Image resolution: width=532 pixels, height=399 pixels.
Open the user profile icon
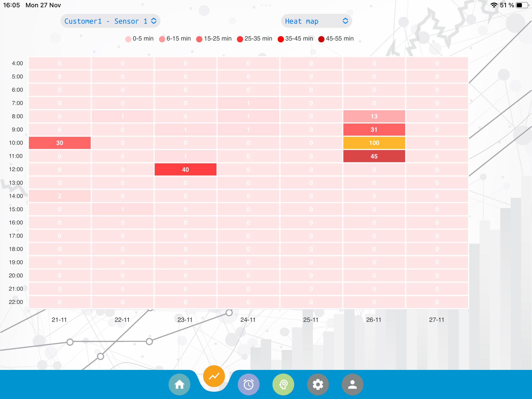pos(353,384)
